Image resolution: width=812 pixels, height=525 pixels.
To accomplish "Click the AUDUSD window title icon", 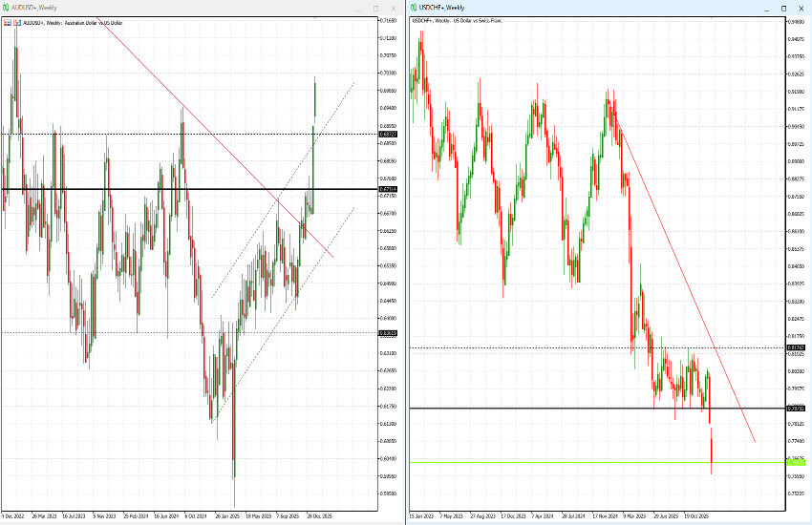I will pos(6,7).
